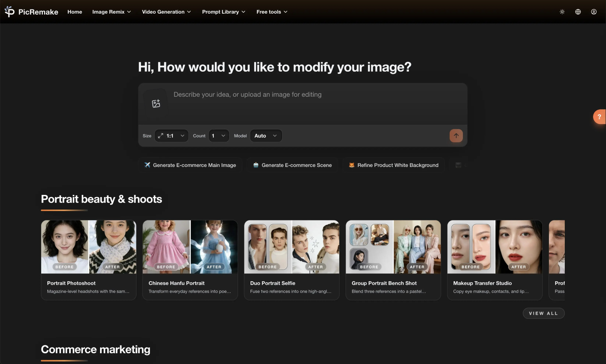Viewport: 606px width, 364px height.
Task: Open the Count dropdown
Action: tap(219, 136)
